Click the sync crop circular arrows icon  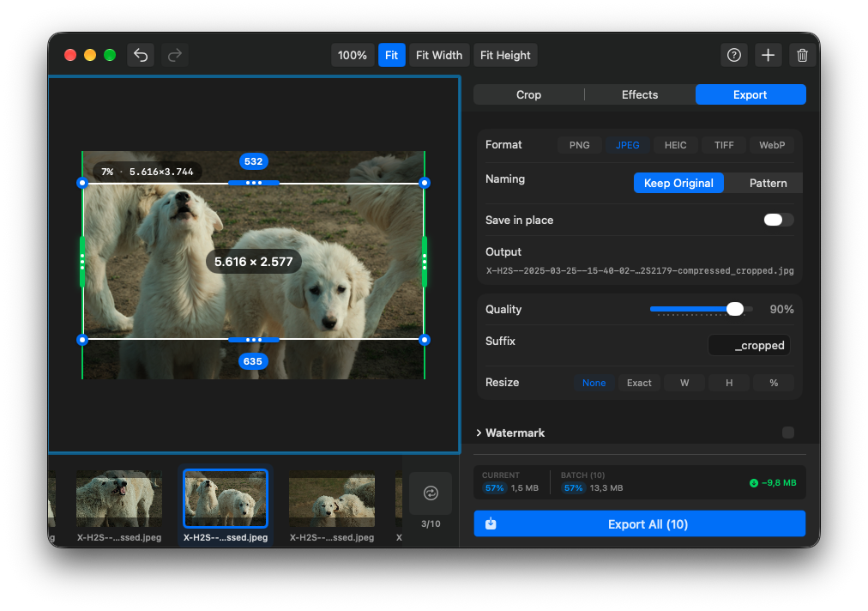pos(431,493)
